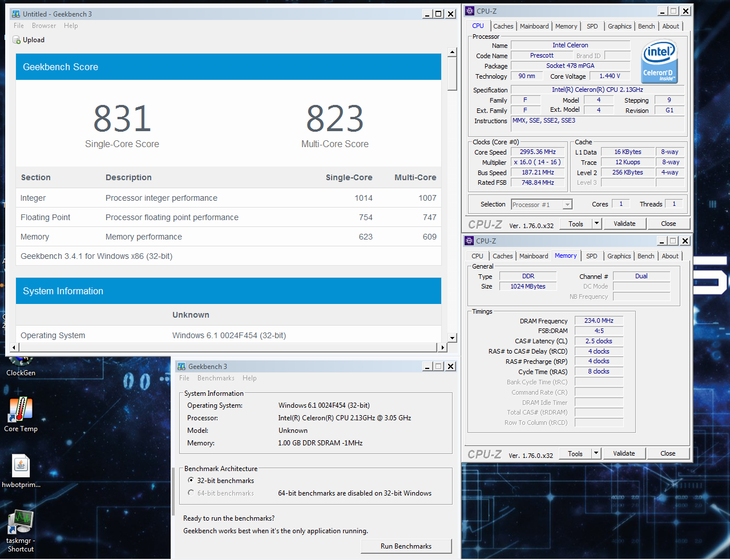Screen dimensions: 730x560
Task: Click Validate button in lower CPU-Z
Action: pos(624,453)
